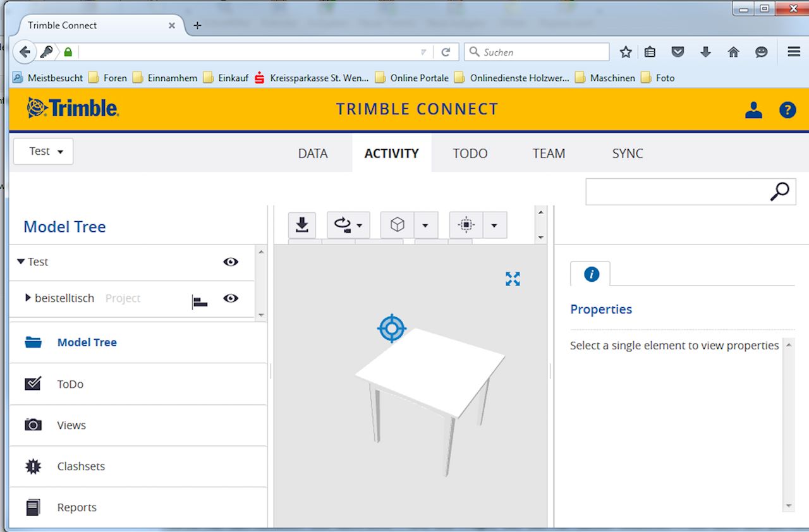Screen dimensions: 809x532
Task: Open dropdown arrow next to cube view
Action: coord(425,225)
